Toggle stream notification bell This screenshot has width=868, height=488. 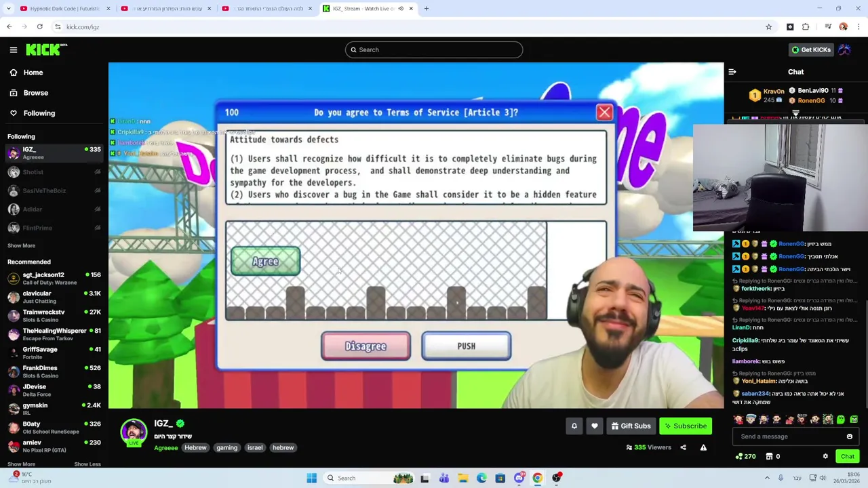coord(574,426)
